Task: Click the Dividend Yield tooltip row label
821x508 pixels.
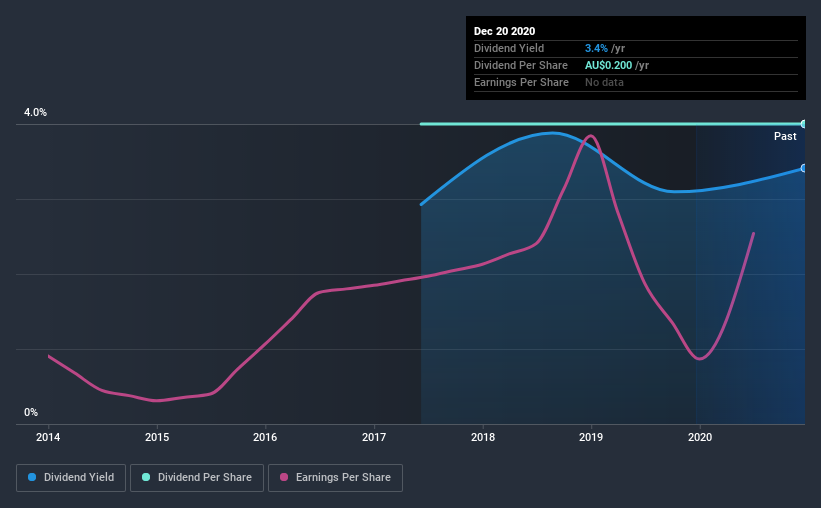Action: 509,48
